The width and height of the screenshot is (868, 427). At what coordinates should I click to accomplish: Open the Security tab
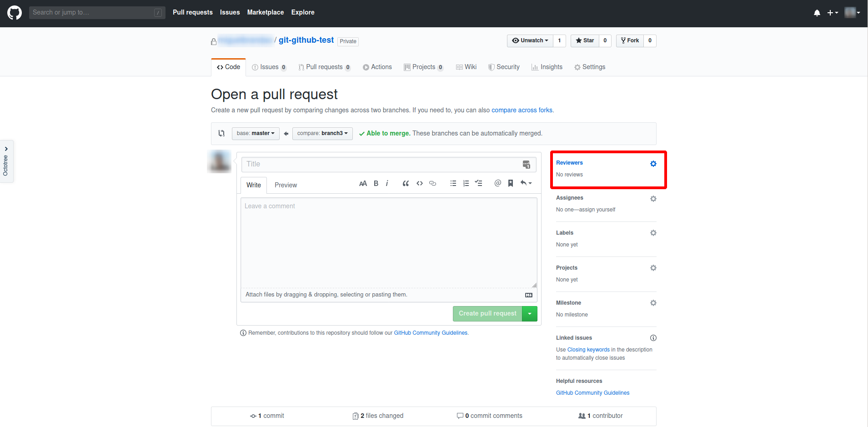coord(504,67)
